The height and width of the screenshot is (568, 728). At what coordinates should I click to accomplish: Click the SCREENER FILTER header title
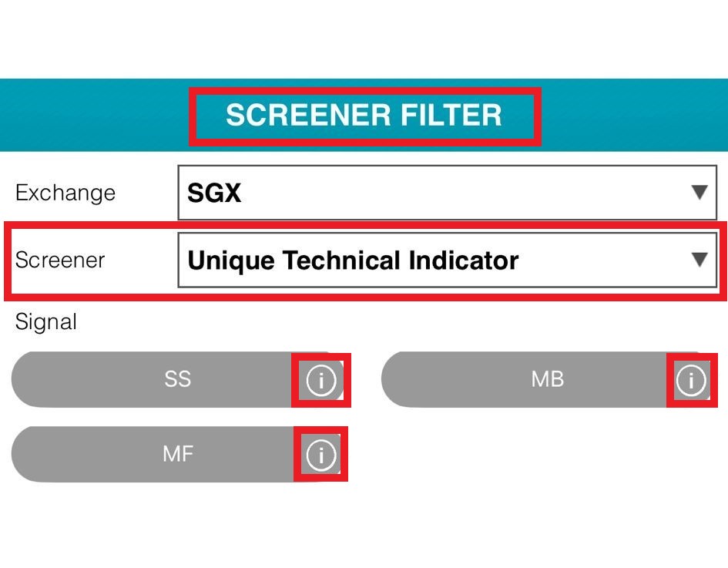(364, 115)
